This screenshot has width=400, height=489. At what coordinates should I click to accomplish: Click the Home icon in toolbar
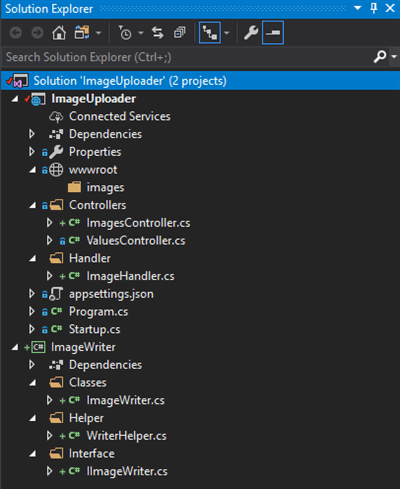tap(59, 33)
